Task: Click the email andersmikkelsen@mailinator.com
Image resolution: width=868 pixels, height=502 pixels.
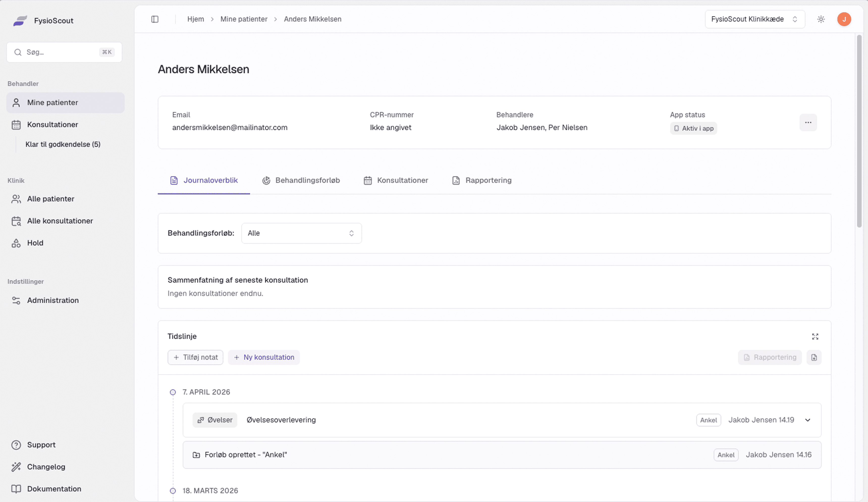Action: [x=230, y=127]
